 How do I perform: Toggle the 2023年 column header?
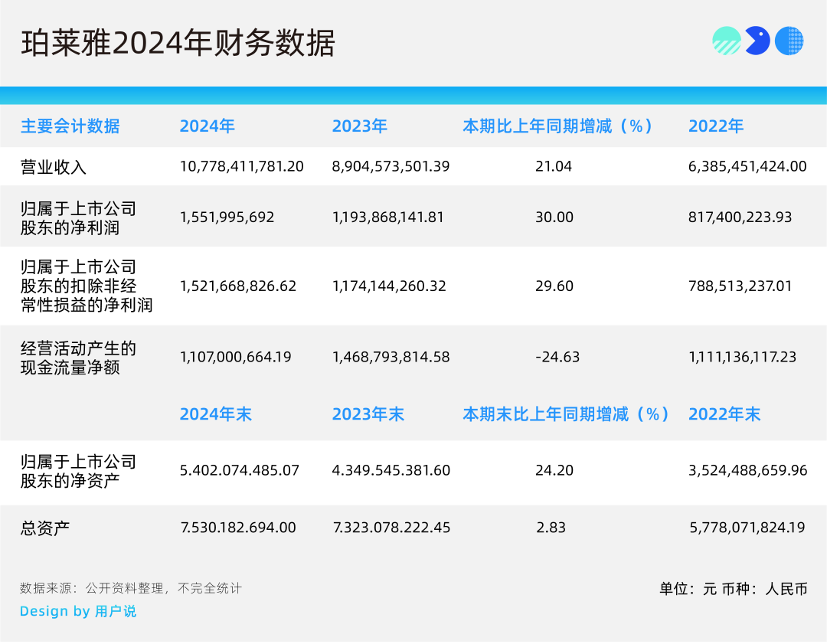(x=360, y=126)
